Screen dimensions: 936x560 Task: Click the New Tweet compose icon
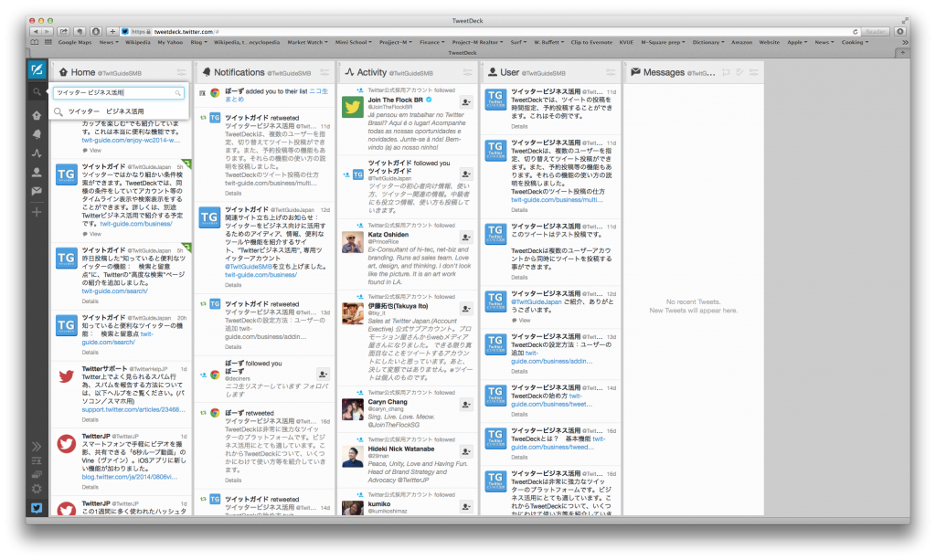click(x=37, y=70)
